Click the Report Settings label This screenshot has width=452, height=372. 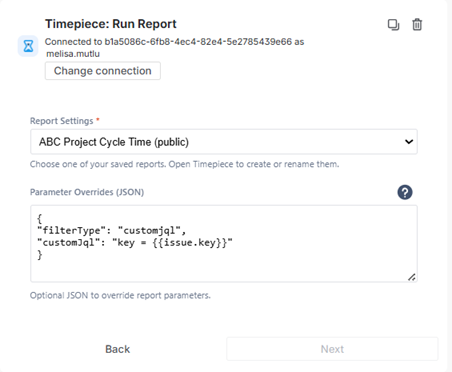(x=62, y=121)
